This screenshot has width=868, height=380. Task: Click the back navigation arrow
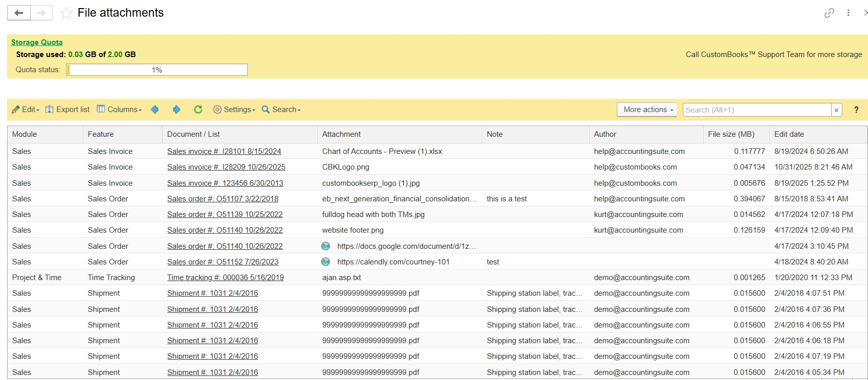(x=19, y=13)
